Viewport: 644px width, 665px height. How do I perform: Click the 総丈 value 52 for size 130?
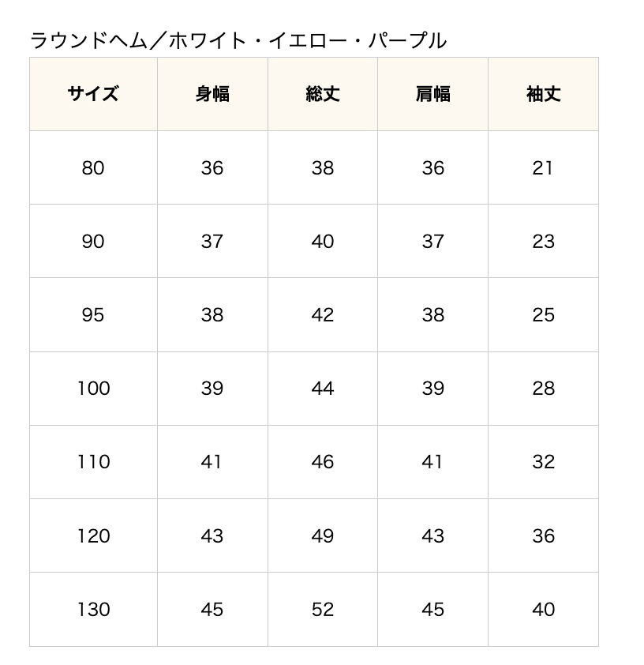(323, 609)
